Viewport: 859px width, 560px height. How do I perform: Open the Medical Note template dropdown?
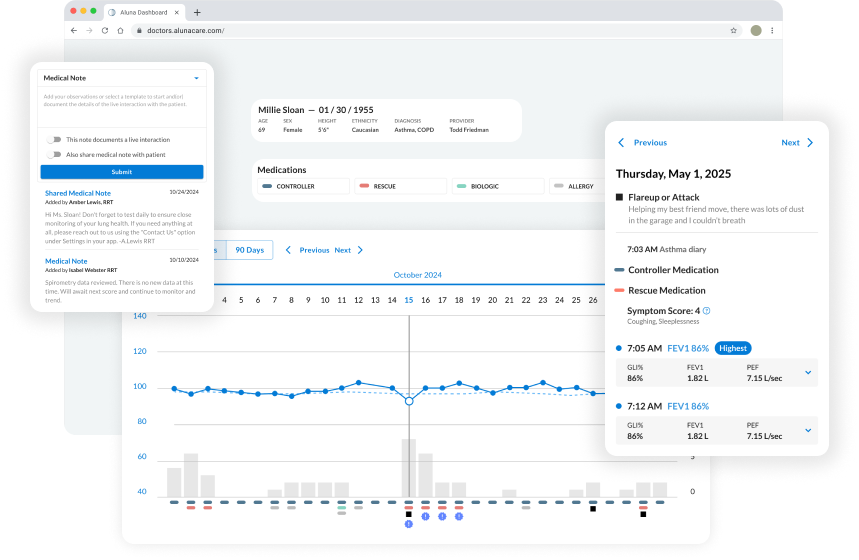click(x=196, y=77)
